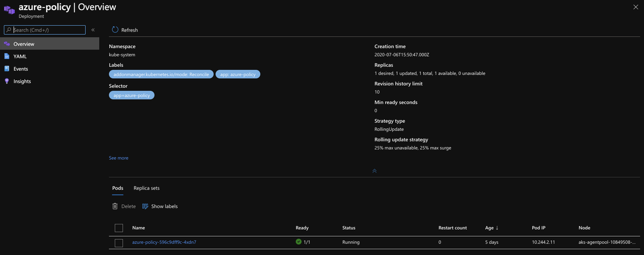644x255 pixels.
Task: Switch to the Pods tab
Action: (118, 188)
